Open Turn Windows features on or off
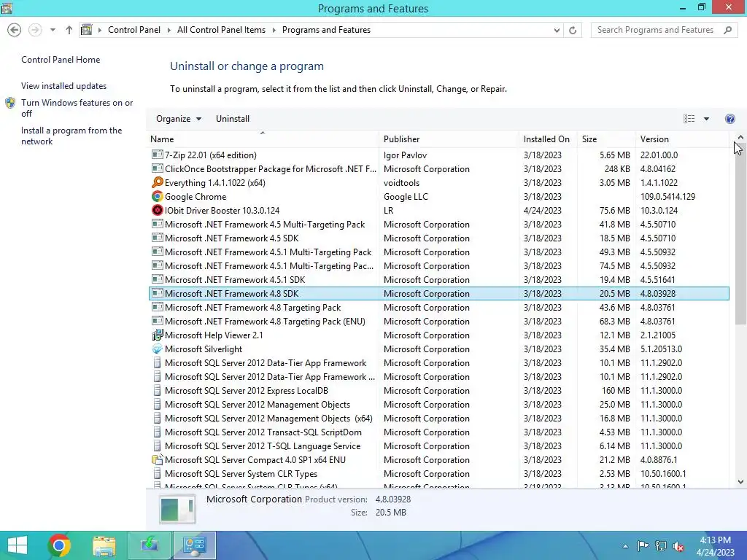This screenshot has height=560, width=747. pyautogui.click(x=77, y=108)
